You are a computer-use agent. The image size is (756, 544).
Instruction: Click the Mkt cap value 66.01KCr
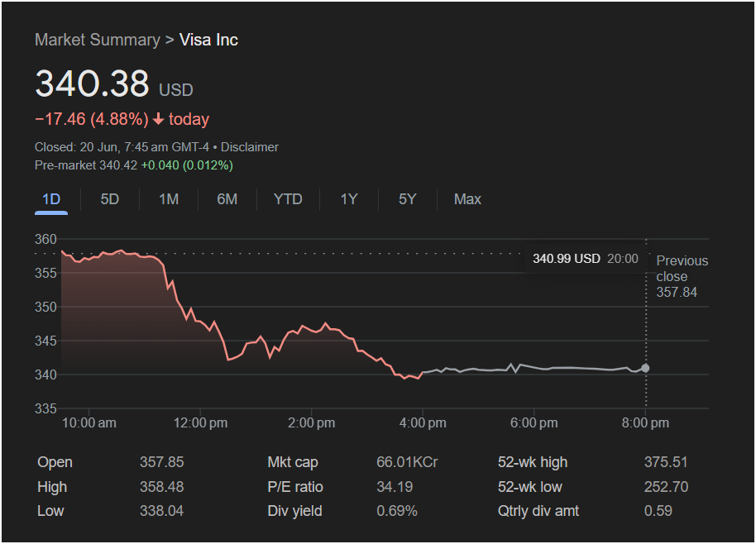407,462
